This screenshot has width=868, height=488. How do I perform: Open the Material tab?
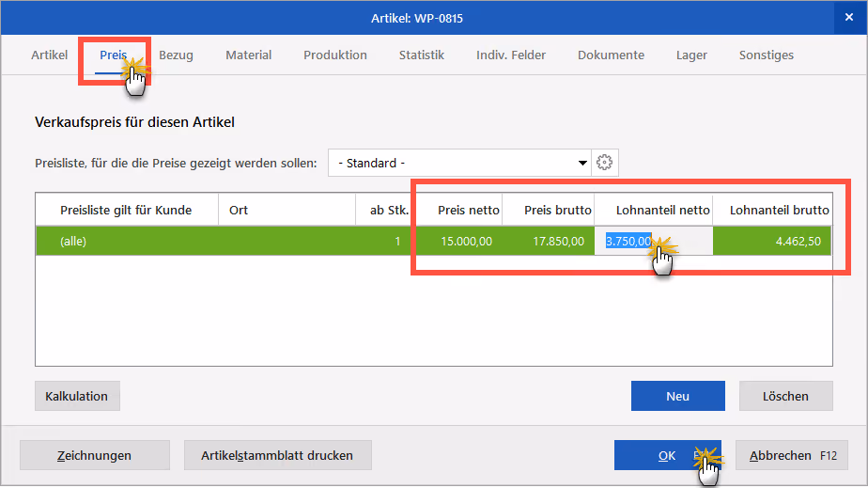[x=249, y=55]
